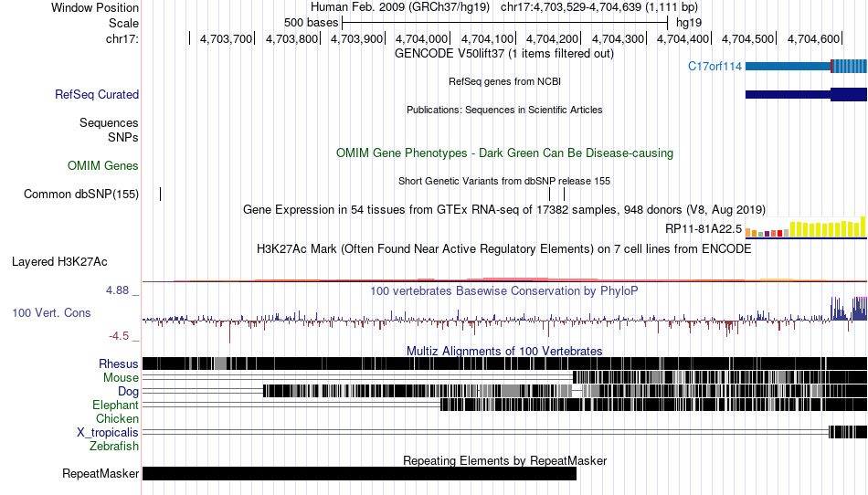Click the RefSeq genes from NCBI title
This screenshot has height=495, width=868.
tap(504, 81)
